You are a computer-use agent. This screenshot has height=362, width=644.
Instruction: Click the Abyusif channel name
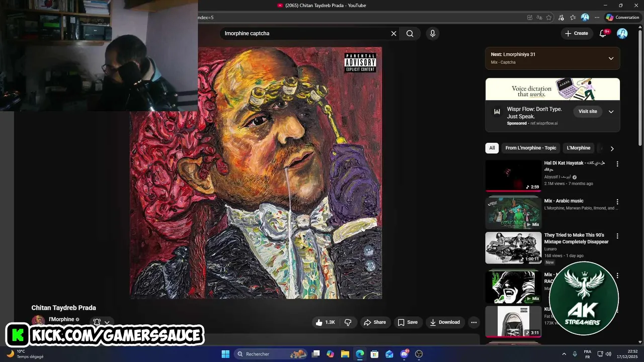click(x=557, y=177)
